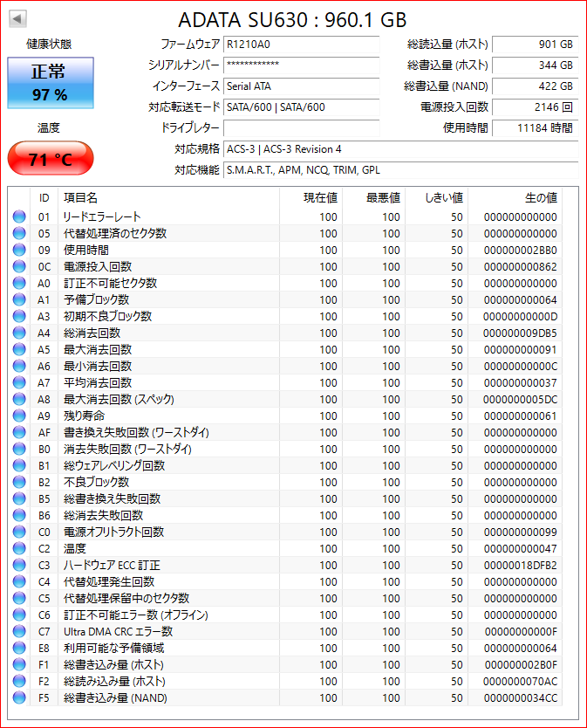Image resolution: width=587 pixels, height=728 pixels.
Task: Click the ADATA SU630 : 960.1 GB title
Action: point(292,20)
